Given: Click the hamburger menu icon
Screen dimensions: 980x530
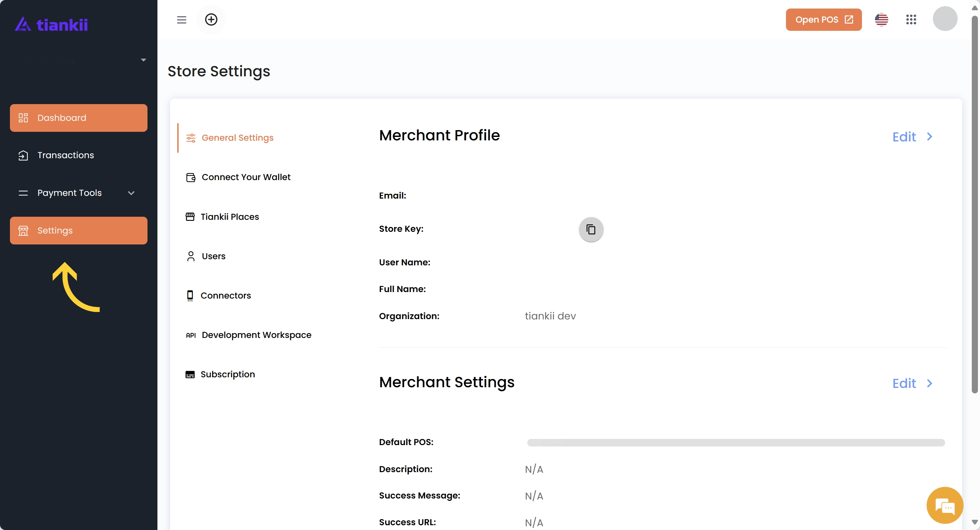Looking at the screenshot, I should [x=181, y=20].
